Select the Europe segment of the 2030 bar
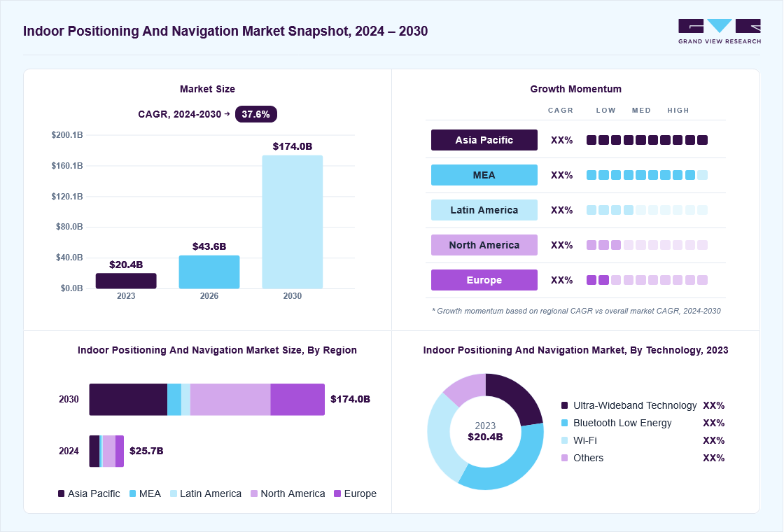This screenshot has width=784, height=532. tap(298, 400)
